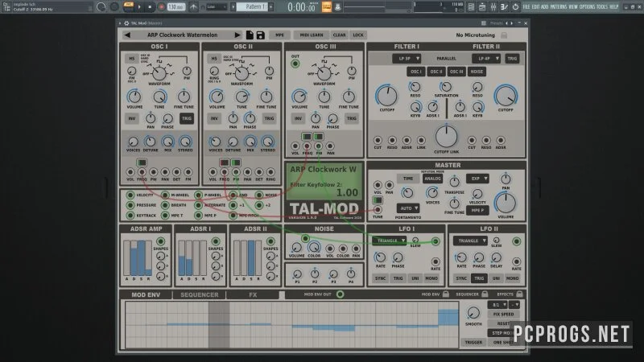The height and width of the screenshot is (362, 644).
Task: Click the M-WHEEL modulation source jack
Action: [x=165, y=195]
